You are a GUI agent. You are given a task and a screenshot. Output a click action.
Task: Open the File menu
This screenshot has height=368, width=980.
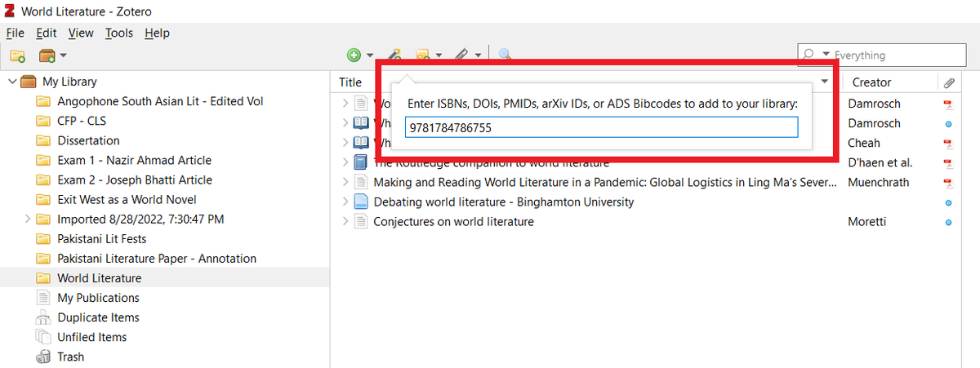click(16, 33)
